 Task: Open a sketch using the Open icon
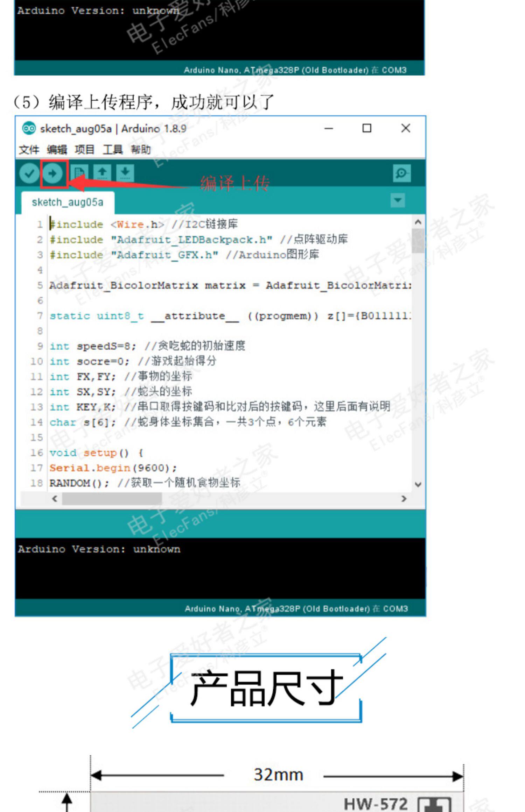click(x=102, y=173)
